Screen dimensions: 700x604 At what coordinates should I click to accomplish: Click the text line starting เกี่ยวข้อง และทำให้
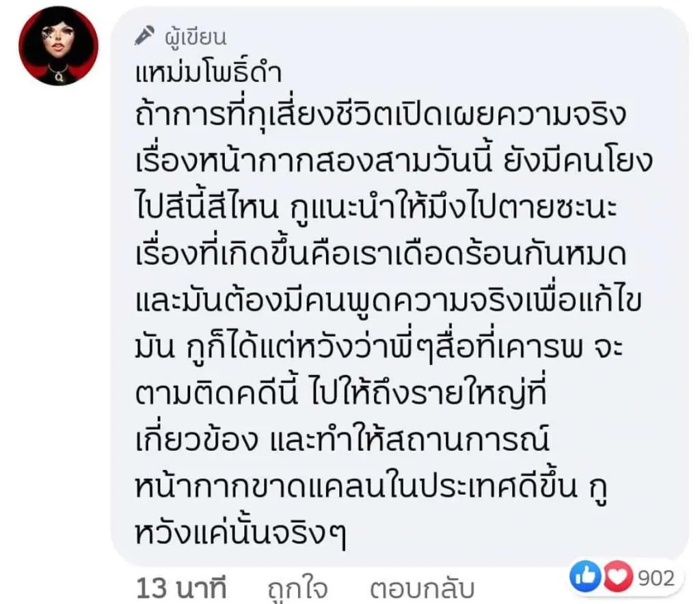tap(342, 439)
